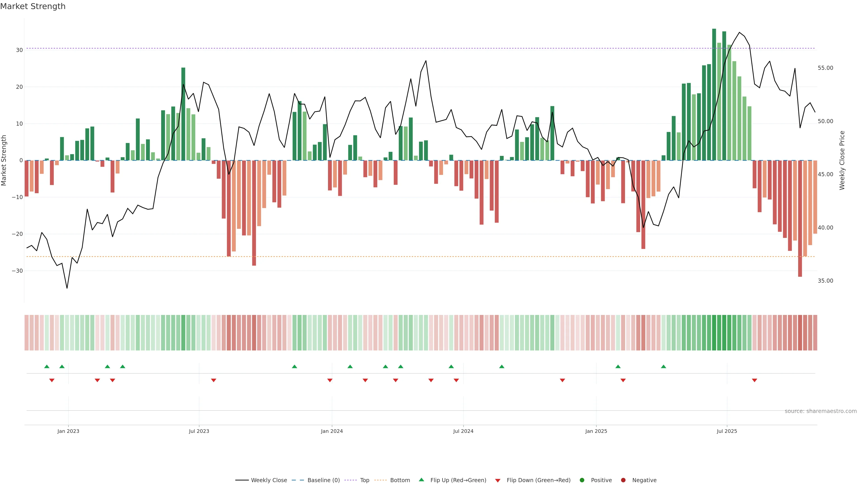Click the Jan 2024 x-axis label
868x488 pixels.
tap(332, 431)
